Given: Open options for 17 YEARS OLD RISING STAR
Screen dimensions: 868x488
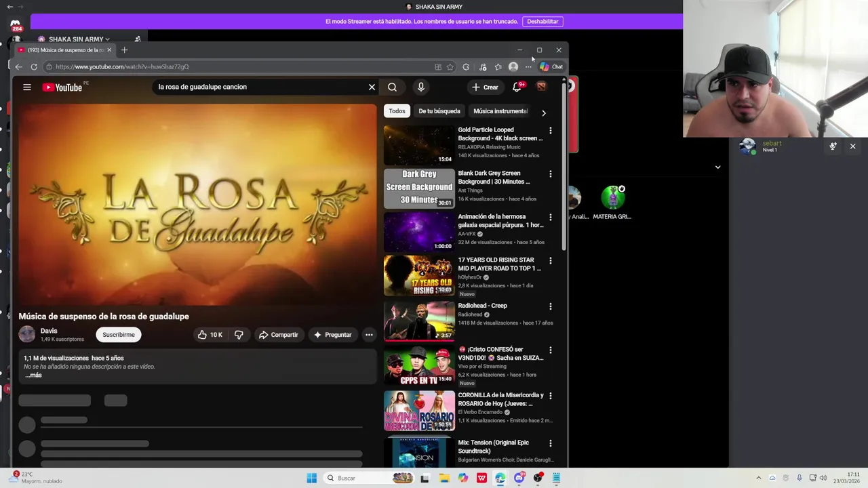Looking at the screenshot, I should [551, 261].
